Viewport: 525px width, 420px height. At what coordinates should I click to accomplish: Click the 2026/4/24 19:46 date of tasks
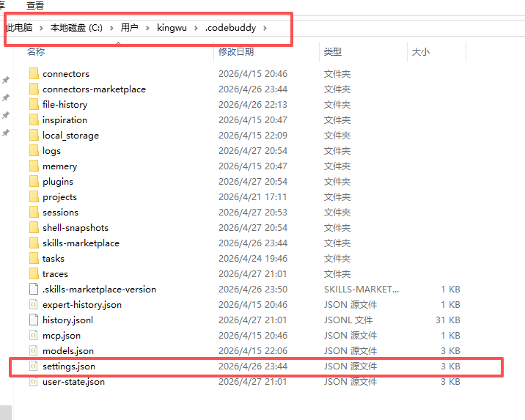(253, 258)
